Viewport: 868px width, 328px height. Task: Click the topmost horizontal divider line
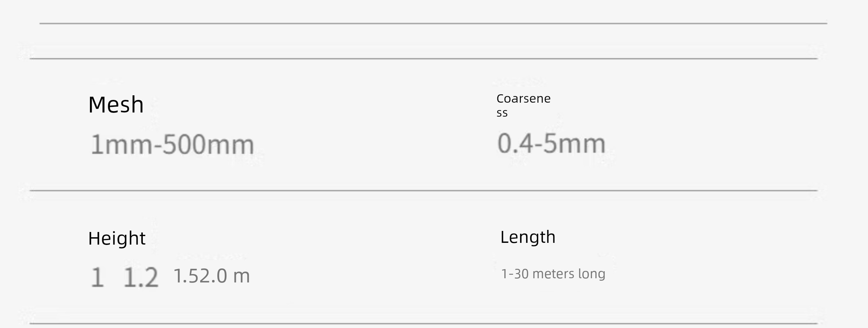tap(433, 23)
